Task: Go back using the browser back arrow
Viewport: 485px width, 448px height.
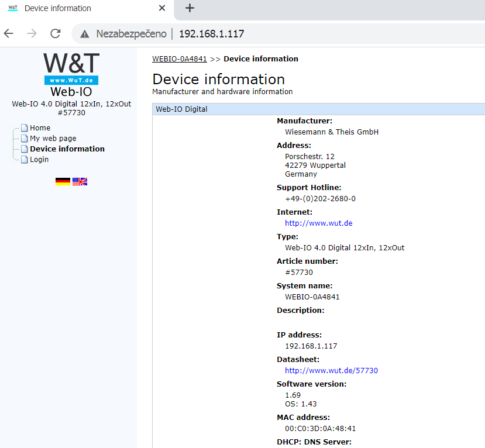Action: (8, 33)
